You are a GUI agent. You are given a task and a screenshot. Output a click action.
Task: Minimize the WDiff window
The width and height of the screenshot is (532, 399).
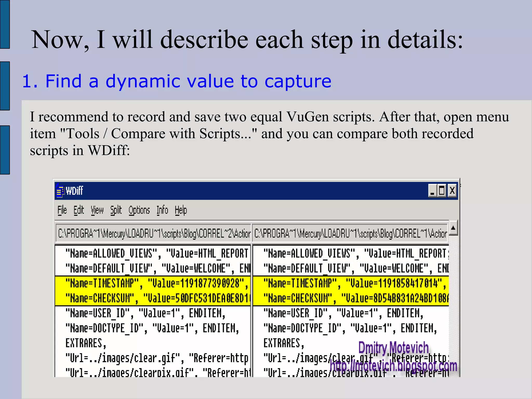tap(432, 191)
